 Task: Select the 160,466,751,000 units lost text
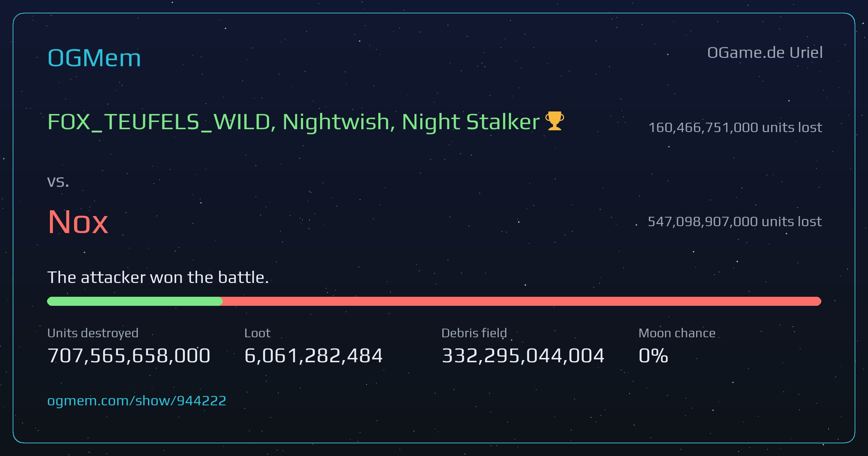pyautogui.click(x=735, y=127)
